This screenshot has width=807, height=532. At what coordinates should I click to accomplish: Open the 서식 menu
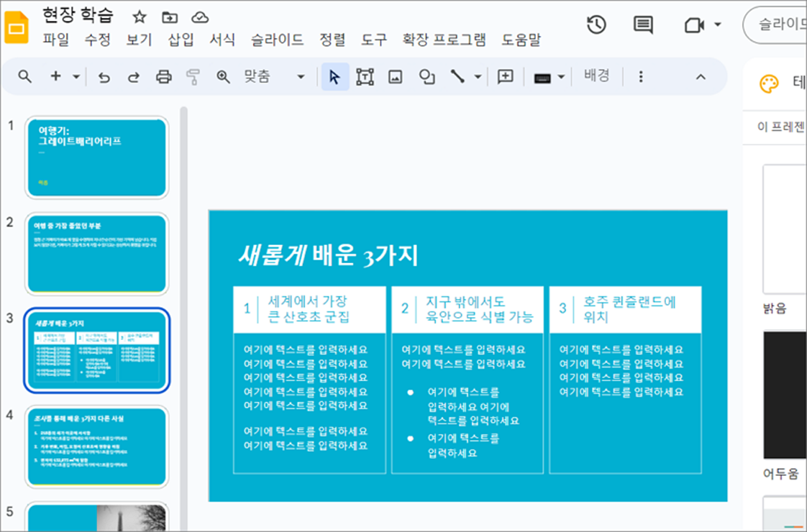pyautogui.click(x=222, y=40)
